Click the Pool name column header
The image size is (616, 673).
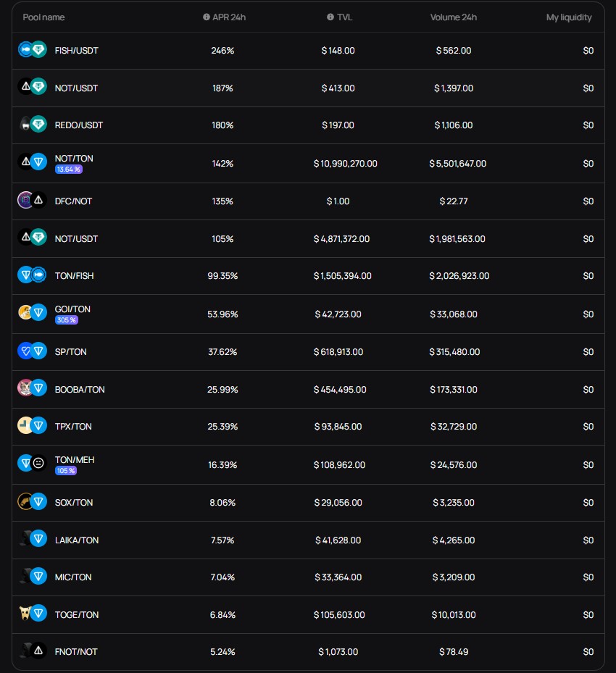pyautogui.click(x=43, y=17)
